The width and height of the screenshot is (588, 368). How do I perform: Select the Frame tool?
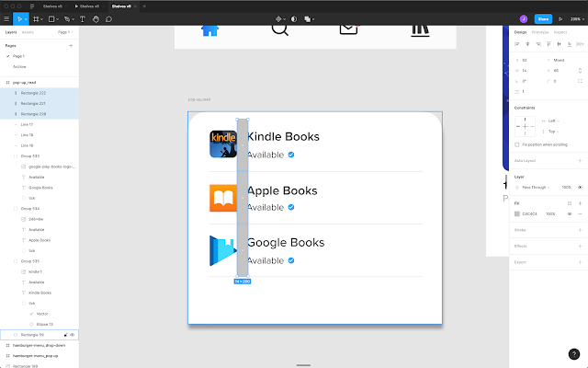click(36, 19)
